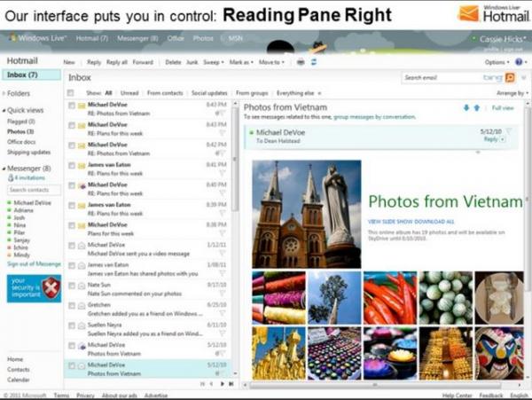Screen dimensions: 532x400
Task: Open Messenger (8) in top navigation
Action: [137, 39]
